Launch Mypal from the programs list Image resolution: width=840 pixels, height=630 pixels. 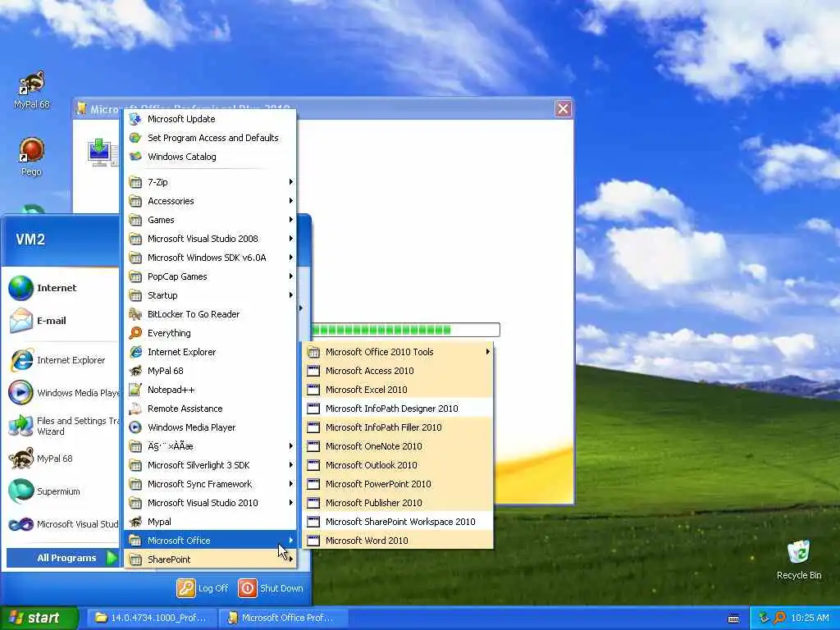pyautogui.click(x=211, y=522)
